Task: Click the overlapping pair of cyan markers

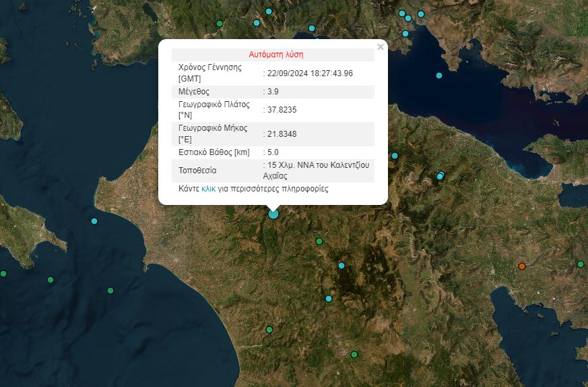Action: 440,176
